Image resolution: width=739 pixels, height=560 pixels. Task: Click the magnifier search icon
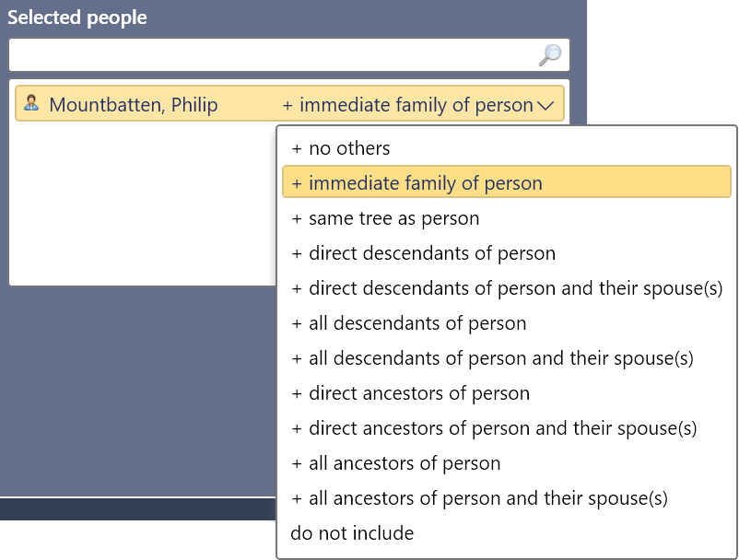pos(547,54)
